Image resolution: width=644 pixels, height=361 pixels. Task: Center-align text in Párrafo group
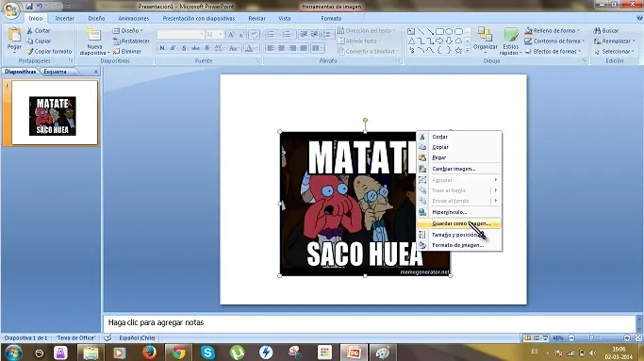point(282,48)
